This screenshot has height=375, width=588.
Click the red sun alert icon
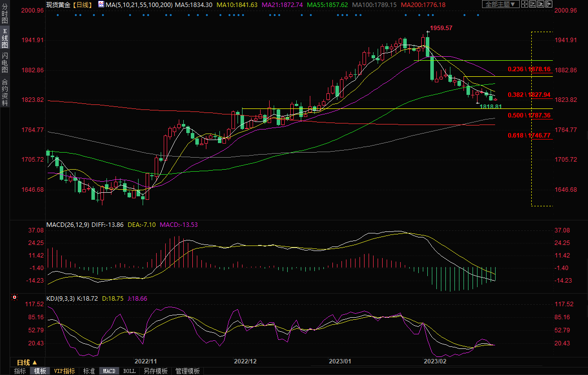pyautogui.click(x=14, y=298)
